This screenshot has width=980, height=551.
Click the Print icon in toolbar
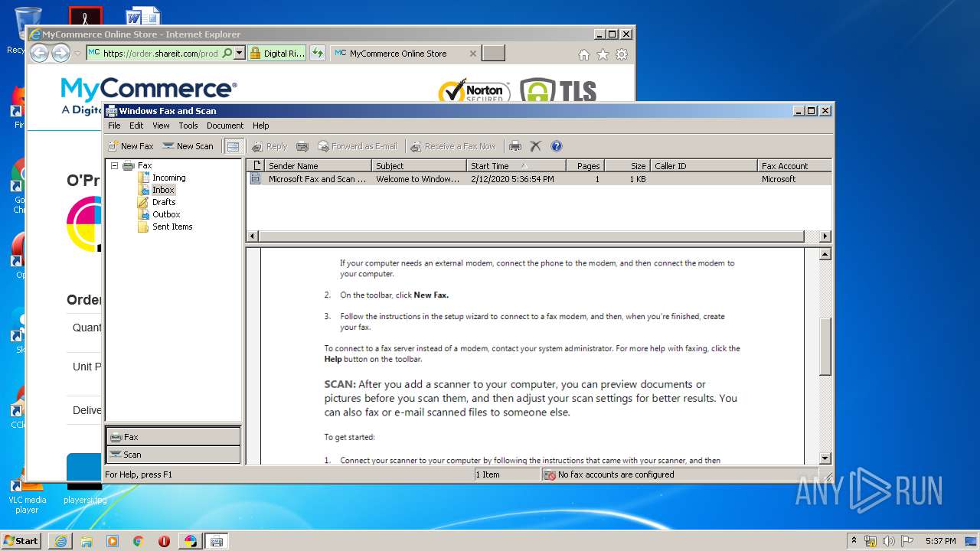(x=515, y=146)
